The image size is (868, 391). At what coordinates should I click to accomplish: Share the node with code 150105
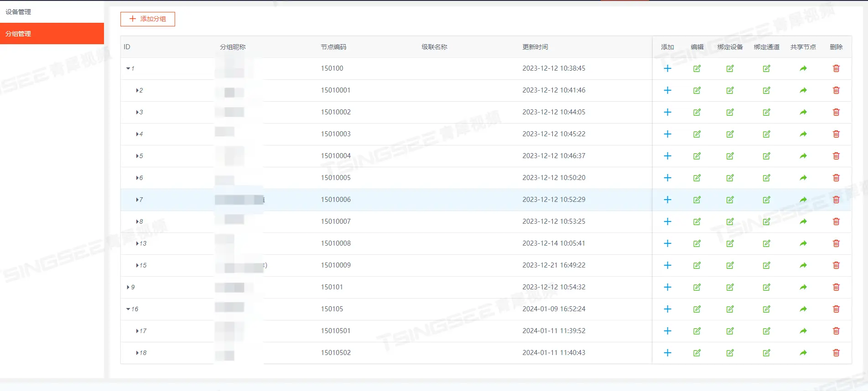[x=803, y=309]
